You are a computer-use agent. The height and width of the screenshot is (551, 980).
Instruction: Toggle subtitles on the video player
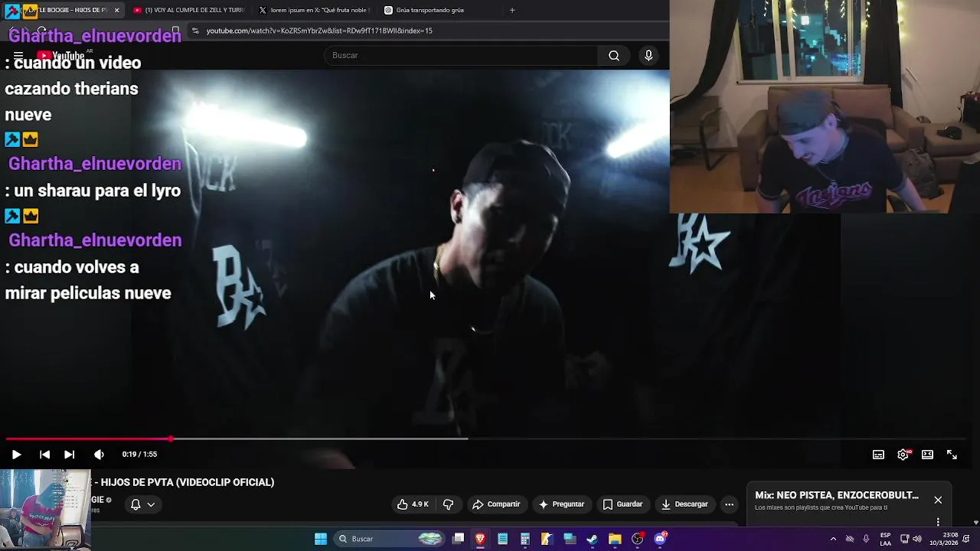pos(878,455)
